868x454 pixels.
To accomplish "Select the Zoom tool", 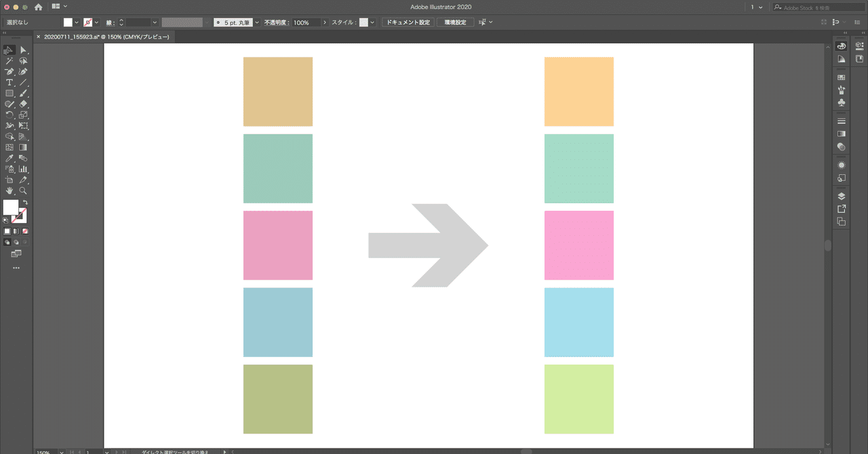I will pos(23,190).
